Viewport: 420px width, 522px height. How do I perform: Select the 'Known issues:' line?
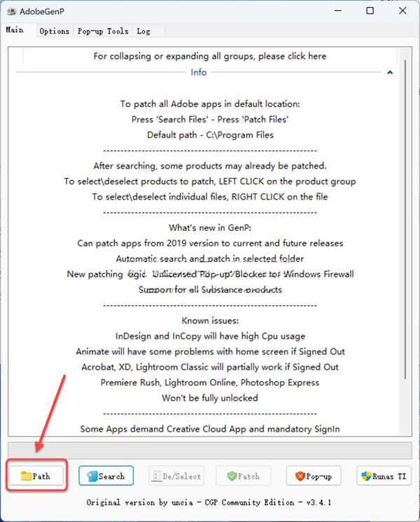click(210, 320)
